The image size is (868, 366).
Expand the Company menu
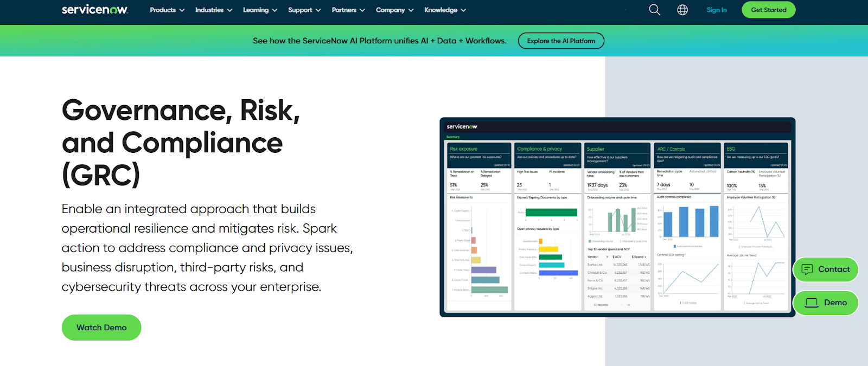click(395, 10)
